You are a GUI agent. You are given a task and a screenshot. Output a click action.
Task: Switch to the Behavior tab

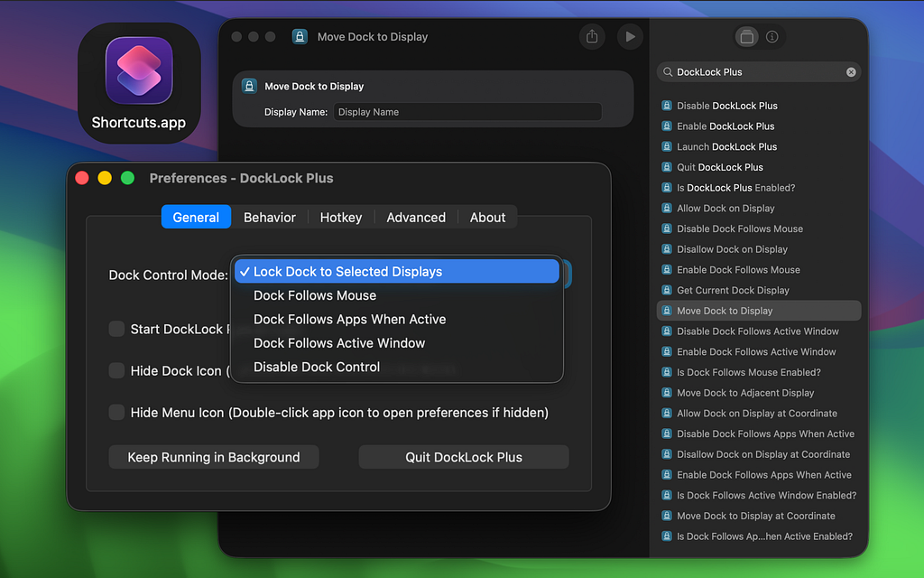[x=269, y=217]
